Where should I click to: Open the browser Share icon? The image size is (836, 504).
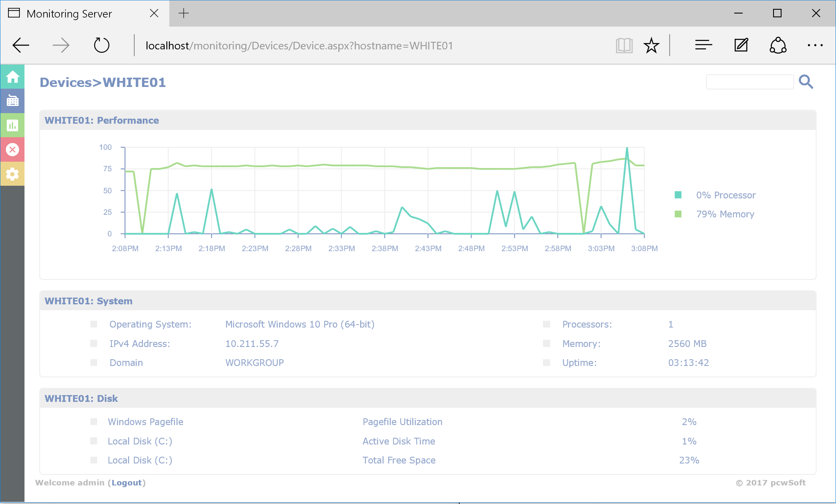(x=778, y=45)
